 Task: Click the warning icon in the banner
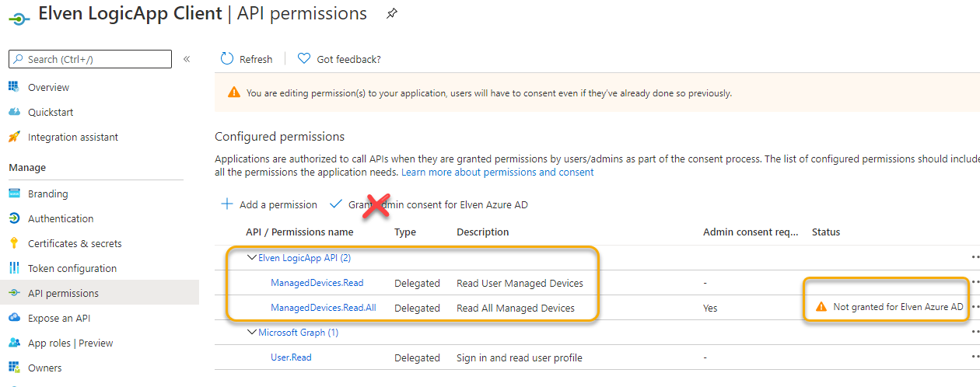click(234, 92)
